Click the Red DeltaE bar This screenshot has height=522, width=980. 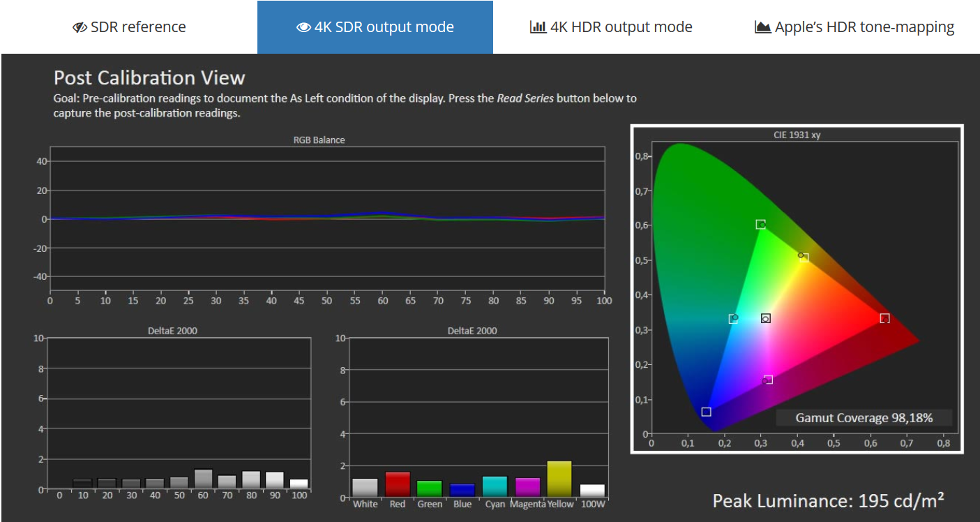tap(398, 485)
